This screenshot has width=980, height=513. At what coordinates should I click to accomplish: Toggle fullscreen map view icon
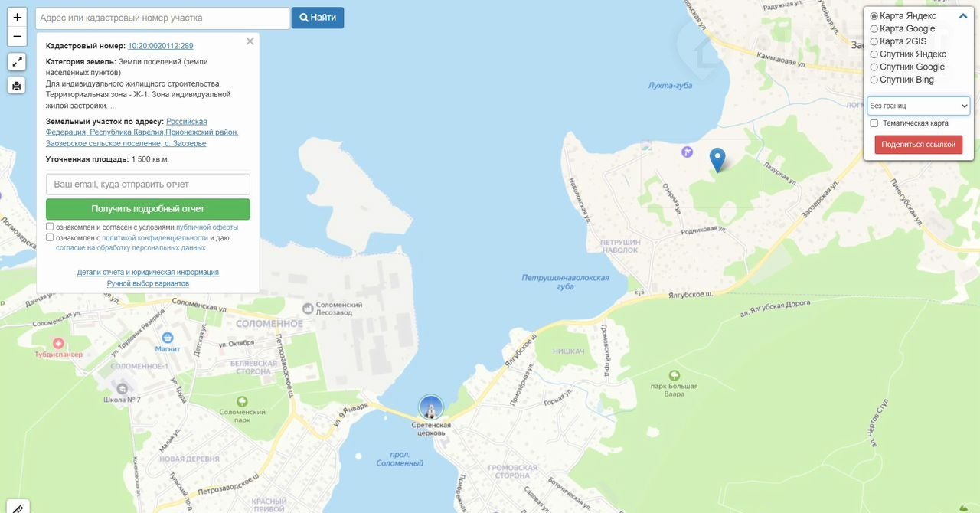coord(17,62)
